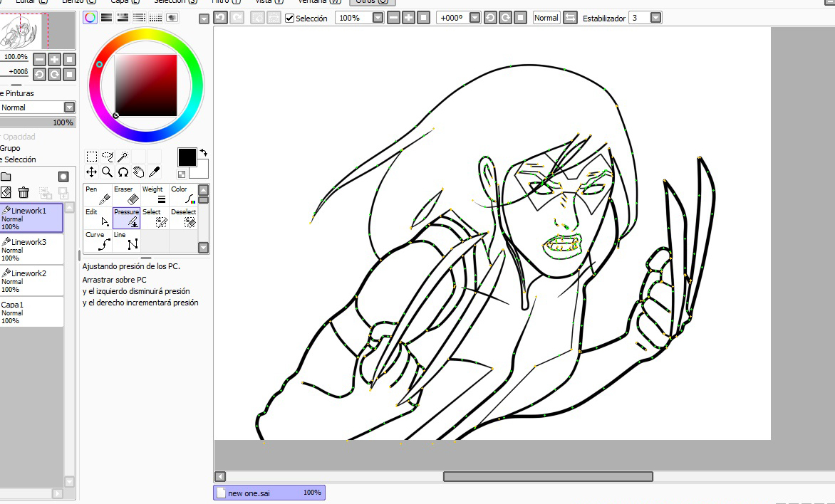The width and height of the screenshot is (835, 504).
Task: Activate the rectangular selection tool
Action: pyautogui.click(x=92, y=157)
